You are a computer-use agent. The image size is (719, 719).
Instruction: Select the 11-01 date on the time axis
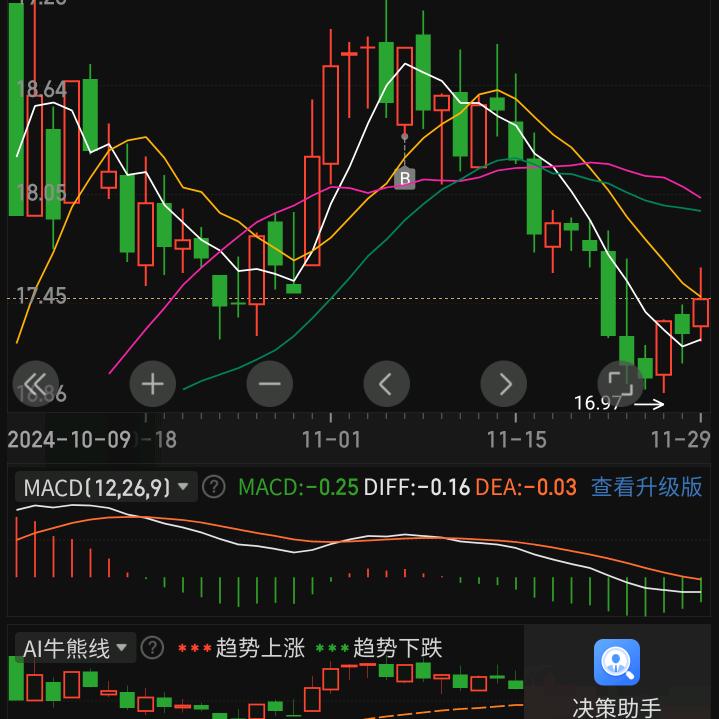pyautogui.click(x=331, y=439)
